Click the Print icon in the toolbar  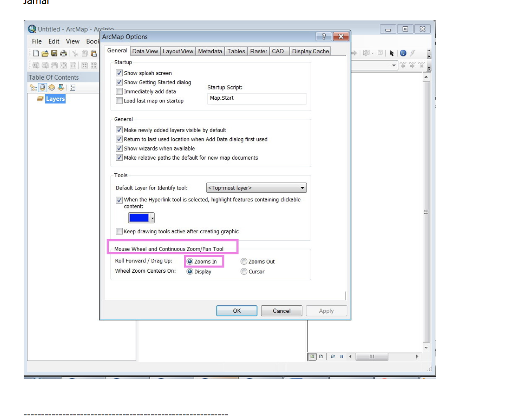coord(63,53)
